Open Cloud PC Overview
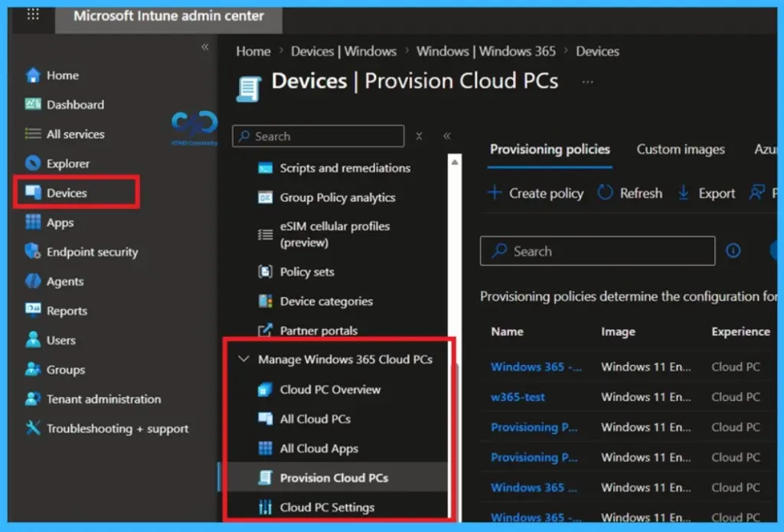This screenshot has height=532, width=784. click(330, 390)
